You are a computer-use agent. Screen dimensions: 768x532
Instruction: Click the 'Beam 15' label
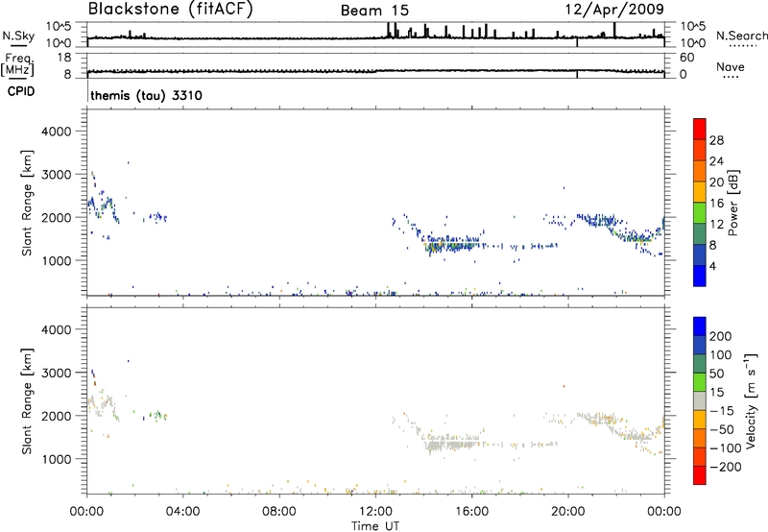point(374,11)
